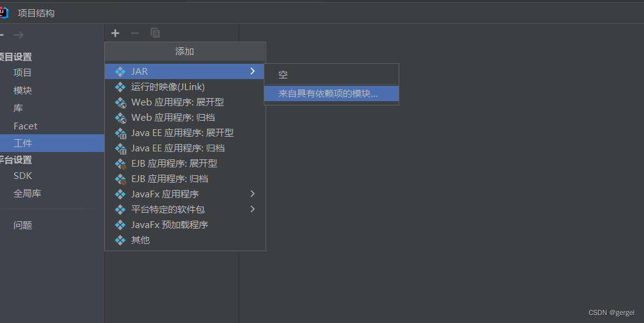Click the icon beside 运行时映像(JLink)
This screenshot has width=644, height=323.
point(120,87)
